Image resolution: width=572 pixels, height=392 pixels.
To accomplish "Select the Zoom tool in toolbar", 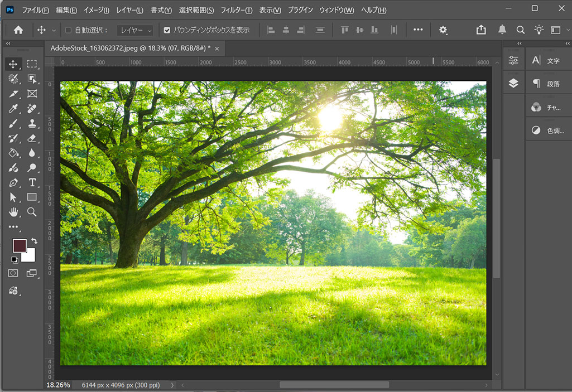I will click(32, 212).
